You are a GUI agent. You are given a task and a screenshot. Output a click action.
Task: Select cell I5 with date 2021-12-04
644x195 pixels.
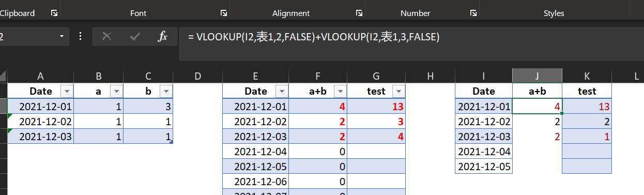484,152
